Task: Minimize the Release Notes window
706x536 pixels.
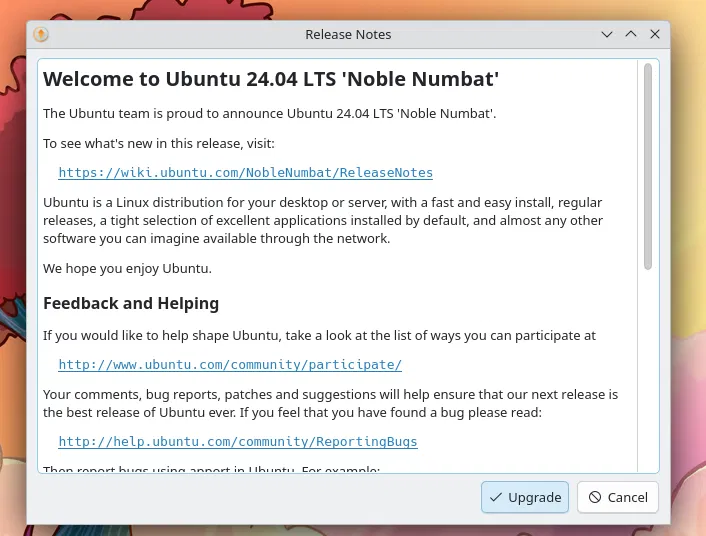Action: [x=606, y=34]
